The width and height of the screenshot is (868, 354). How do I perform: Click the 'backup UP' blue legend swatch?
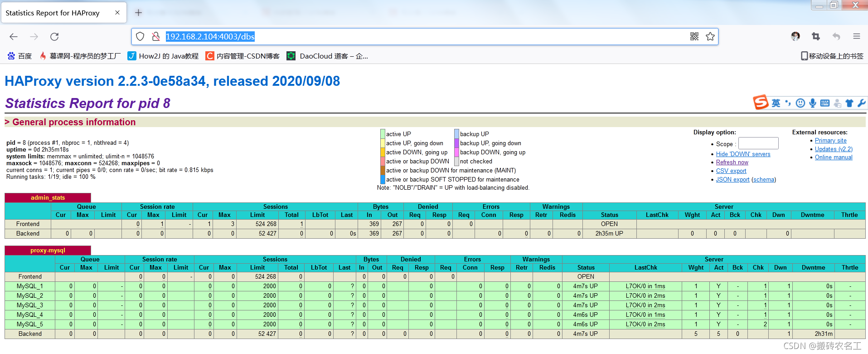pyautogui.click(x=457, y=134)
